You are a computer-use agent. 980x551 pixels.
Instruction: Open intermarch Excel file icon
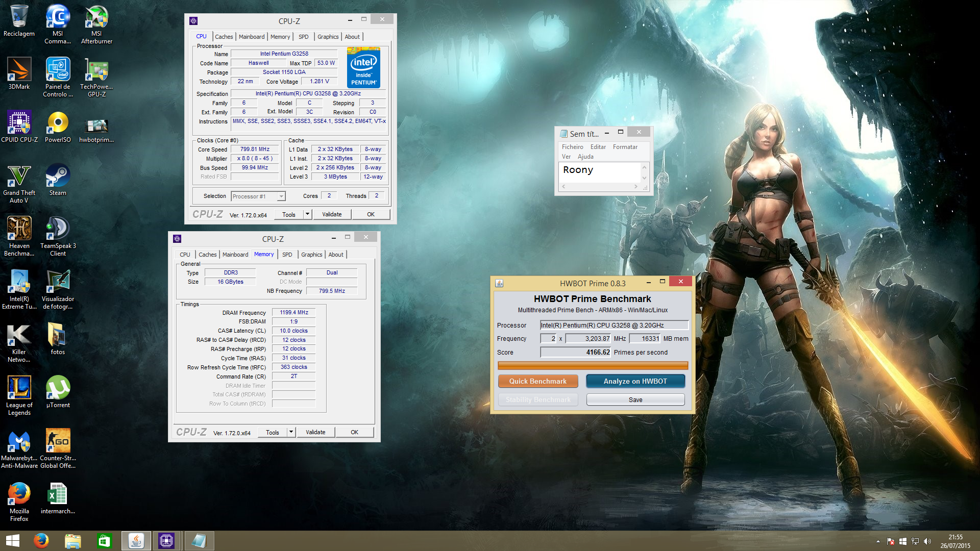tap(58, 498)
